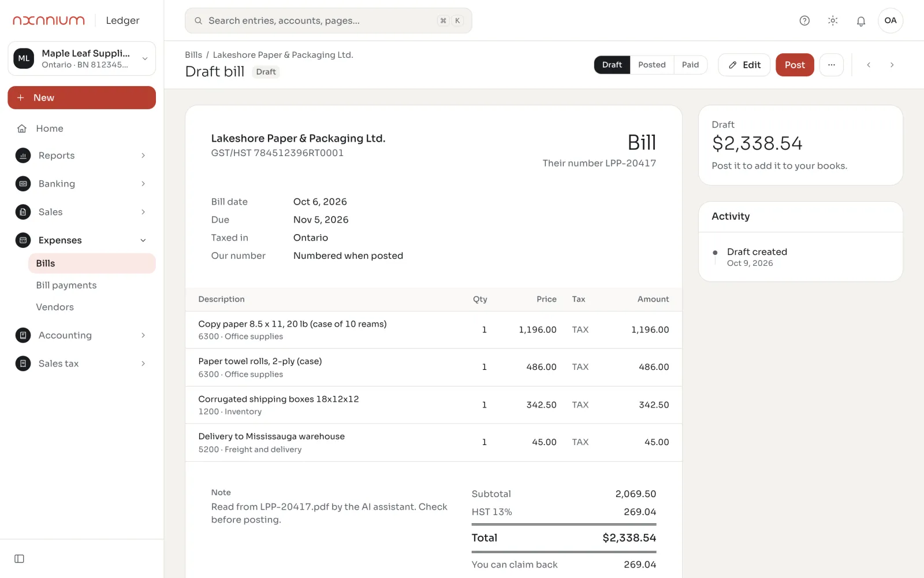The height and width of the screenshot is (578, 924).
Task: Open the help question-mark icon
Action: point(804,21)
